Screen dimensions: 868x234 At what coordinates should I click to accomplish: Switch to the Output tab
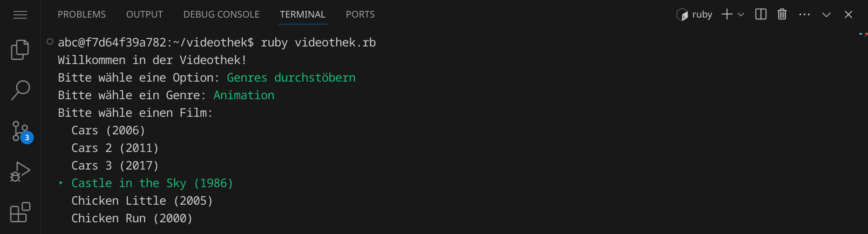pyautogui.click(x=144, y=14)
